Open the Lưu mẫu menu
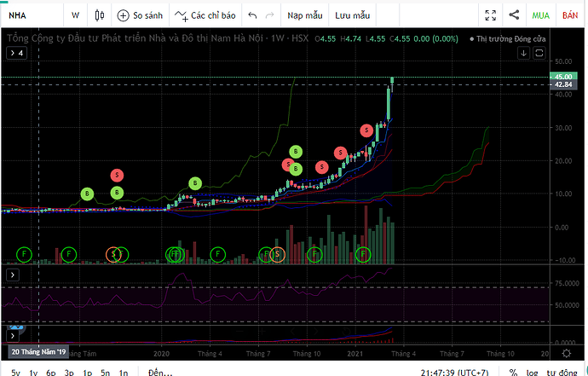Screen dimensions: 588x376 tap(352, 15)
